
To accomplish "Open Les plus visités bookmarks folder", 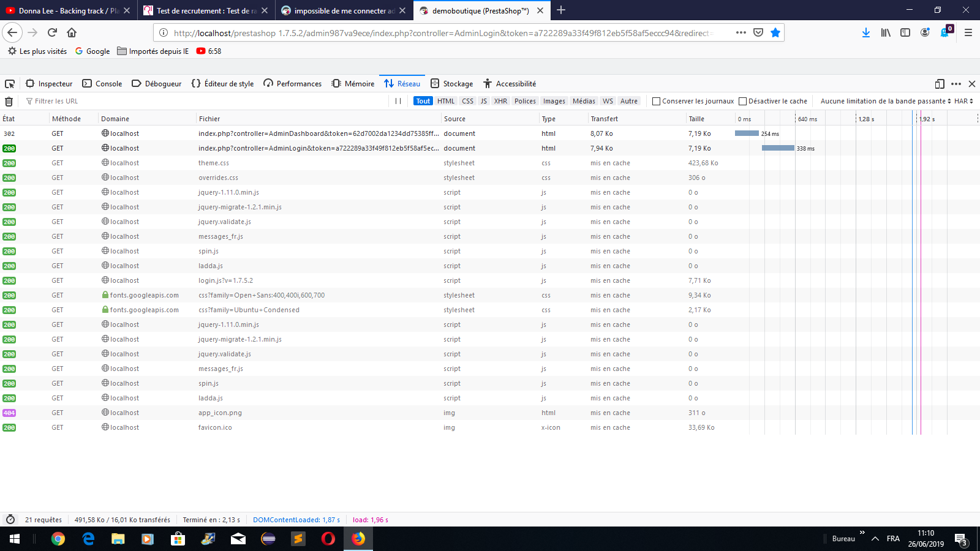I will coord(37,51).
